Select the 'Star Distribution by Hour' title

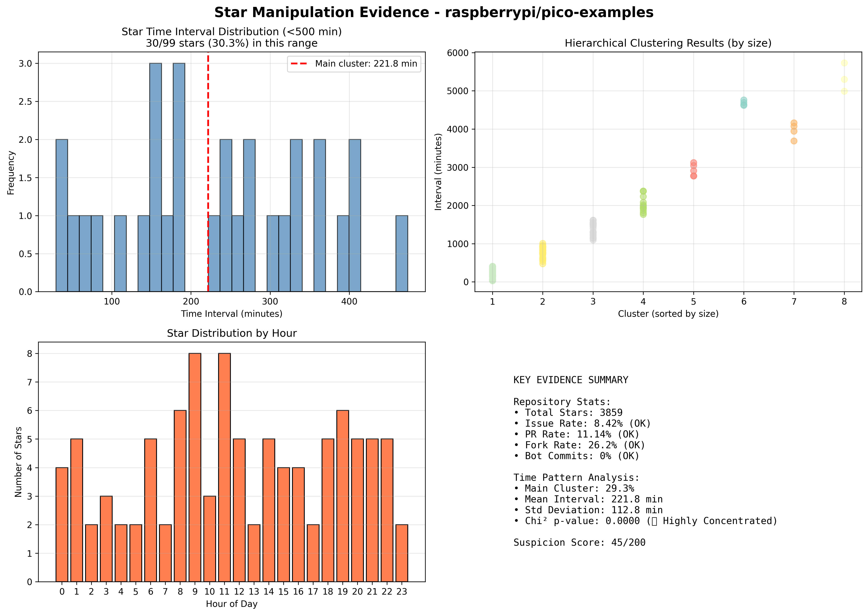pos(231,333)
